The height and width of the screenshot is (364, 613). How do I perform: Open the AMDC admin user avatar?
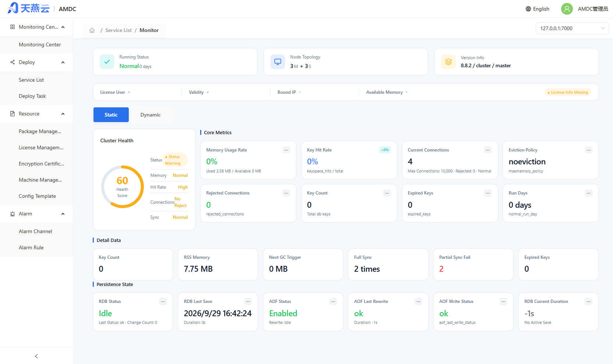[567, 9]
